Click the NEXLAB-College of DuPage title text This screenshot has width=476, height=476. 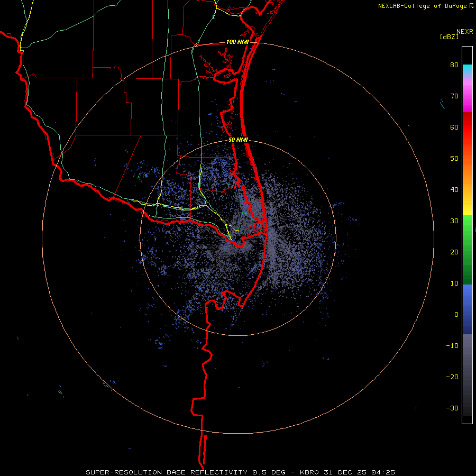(x=422, y=6)
